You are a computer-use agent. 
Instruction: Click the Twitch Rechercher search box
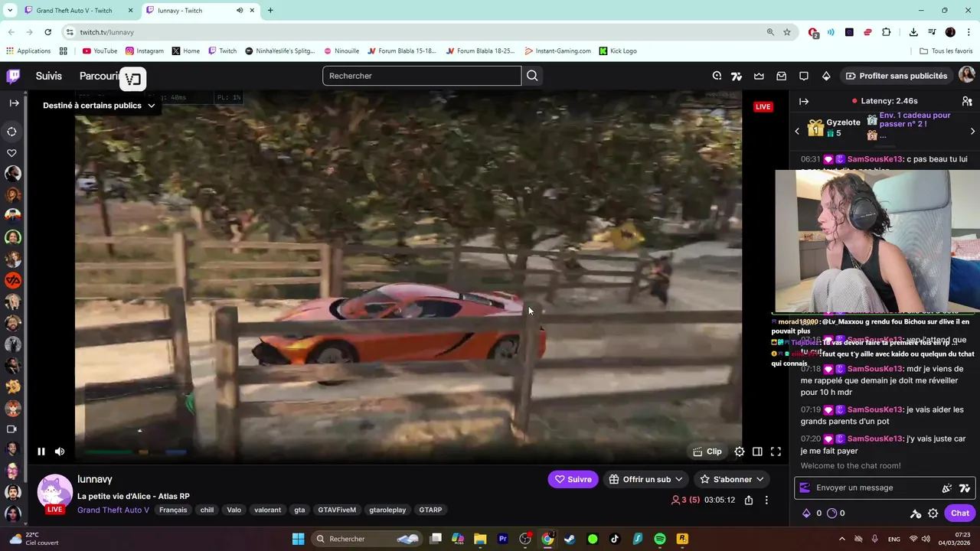tap(422, 76)
